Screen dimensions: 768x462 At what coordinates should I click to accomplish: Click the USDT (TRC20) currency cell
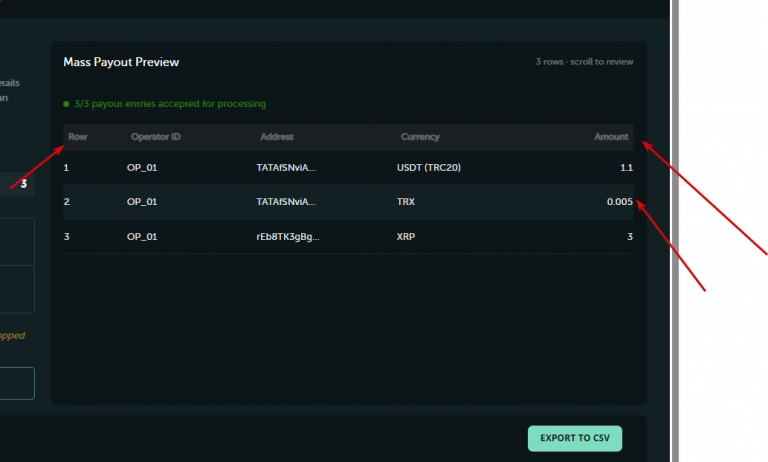(429, 168)
